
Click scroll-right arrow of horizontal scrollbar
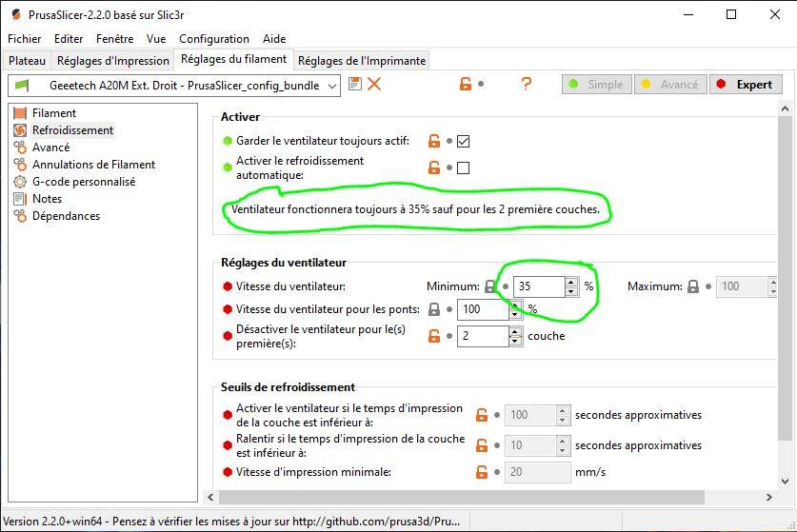768,497
